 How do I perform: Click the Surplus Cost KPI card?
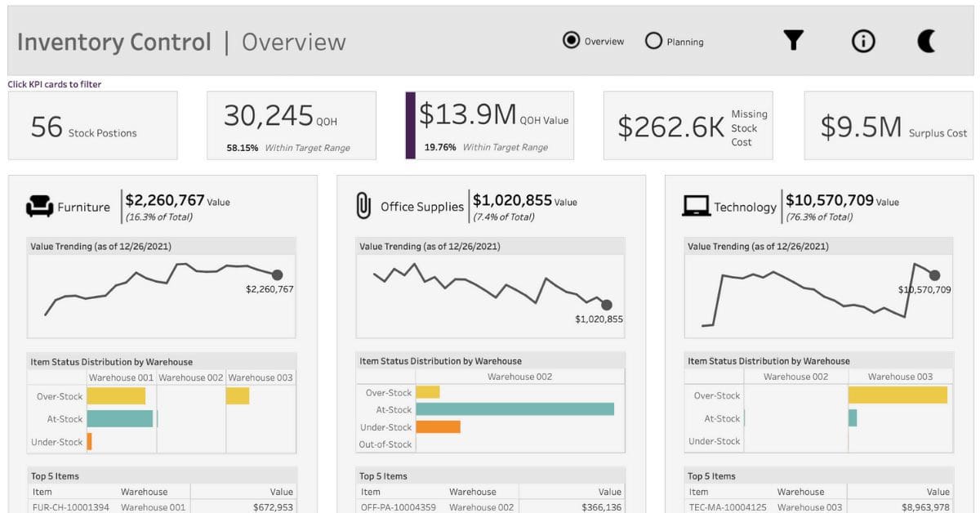888,124
